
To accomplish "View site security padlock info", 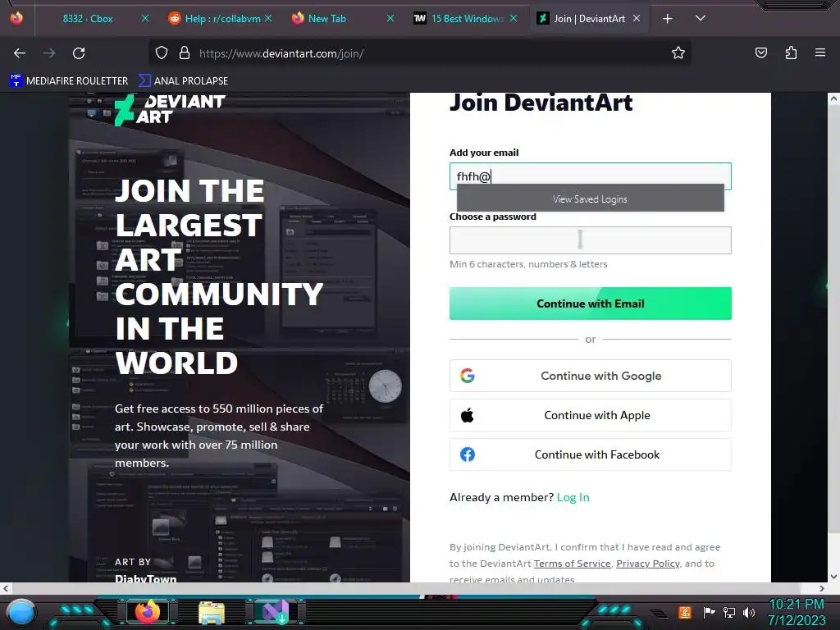I will [x=185, y=53].
